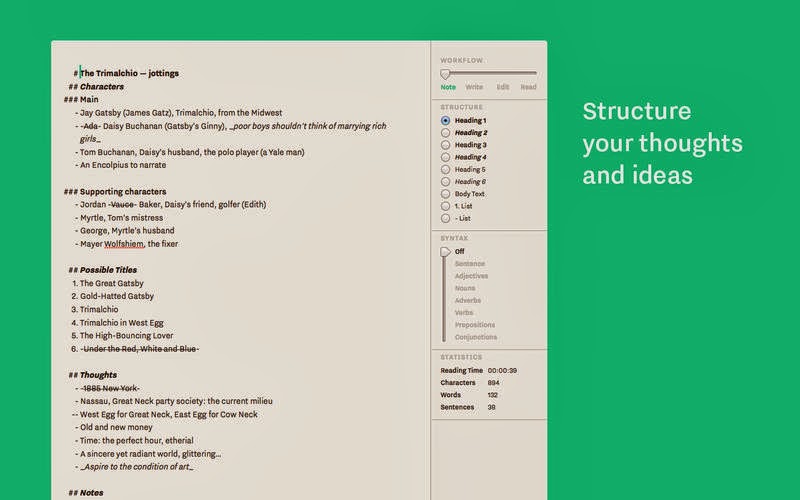This screenshot has height=500, width=800.
Task: Click struck-through 'Under the Red, White and Blue'
Action: click(x=140, y=349)
